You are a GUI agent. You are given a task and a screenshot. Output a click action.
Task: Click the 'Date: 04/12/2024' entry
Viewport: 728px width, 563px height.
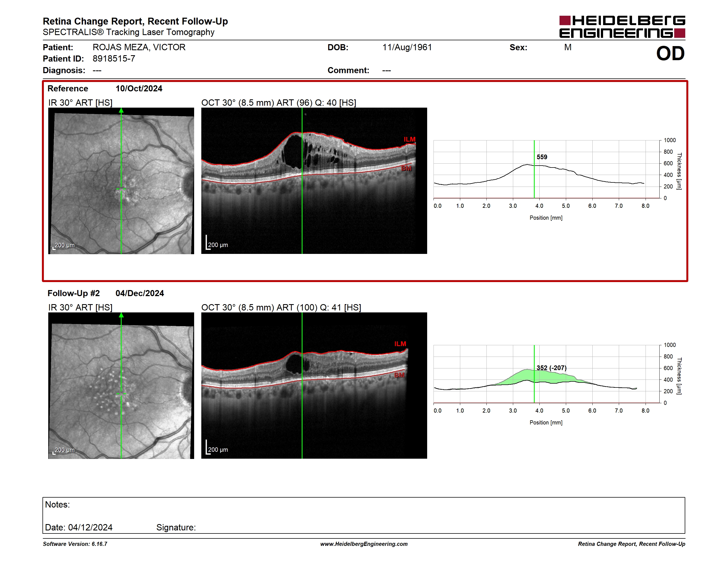(79, 528)
